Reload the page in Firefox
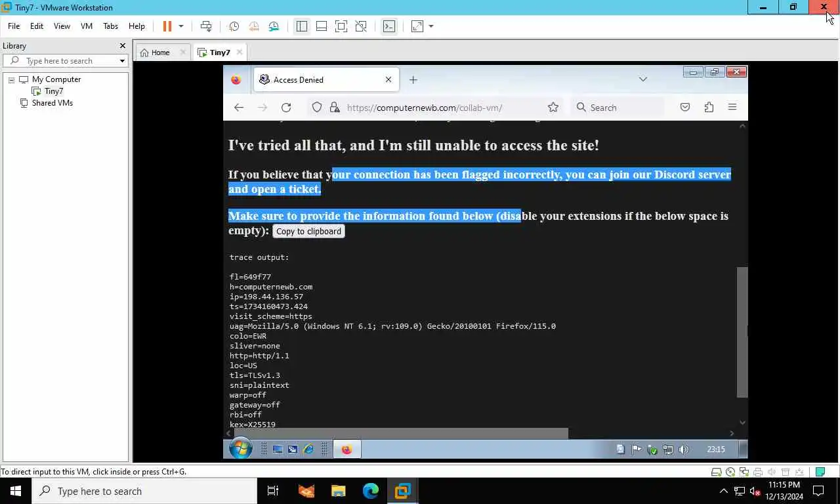Image resolution: width=840 pixels, height=504 pixels. (x=286, y=108)
